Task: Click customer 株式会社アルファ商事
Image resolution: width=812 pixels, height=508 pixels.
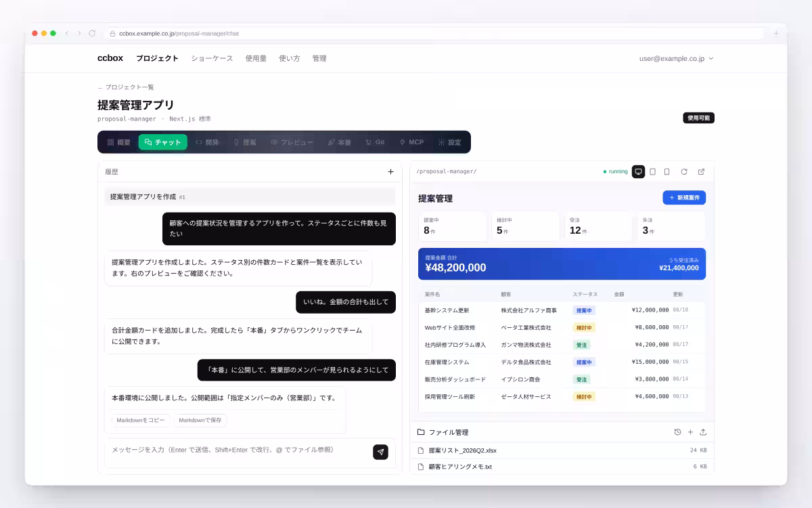Action: 529,310
